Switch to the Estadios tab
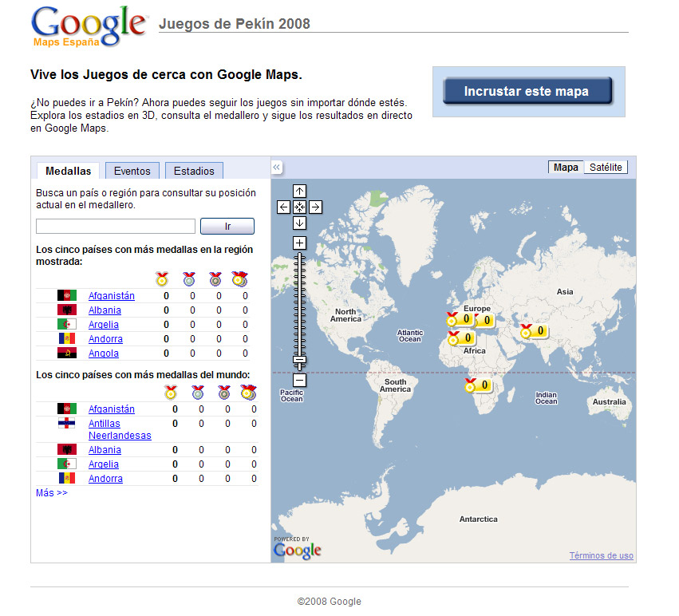The width and height of the screenshot is (679, 616). [x=194, y=171]
